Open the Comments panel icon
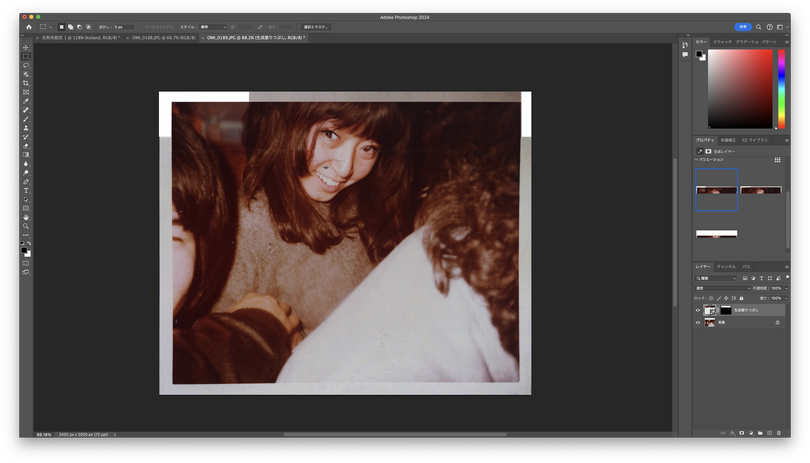This screenshot has height=463, width=810. click(685, 55)
